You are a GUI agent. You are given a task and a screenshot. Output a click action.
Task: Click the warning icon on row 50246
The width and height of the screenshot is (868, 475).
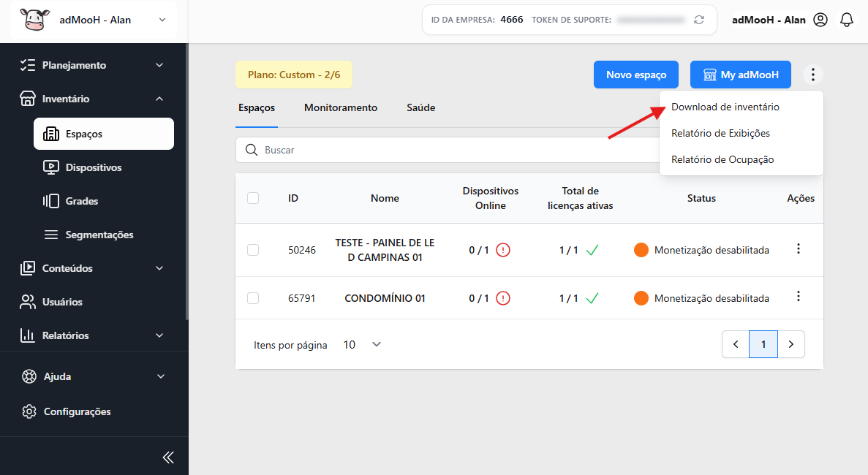point(502,250)
